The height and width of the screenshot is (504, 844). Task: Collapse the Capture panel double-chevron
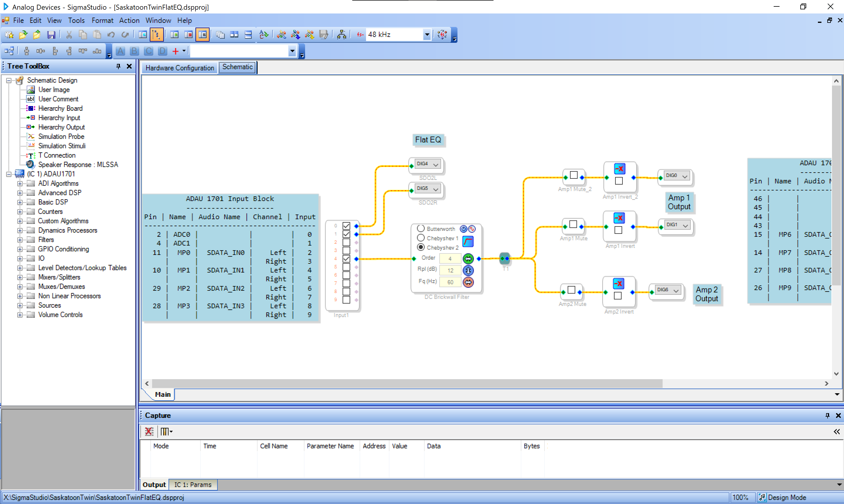[837, 432]
